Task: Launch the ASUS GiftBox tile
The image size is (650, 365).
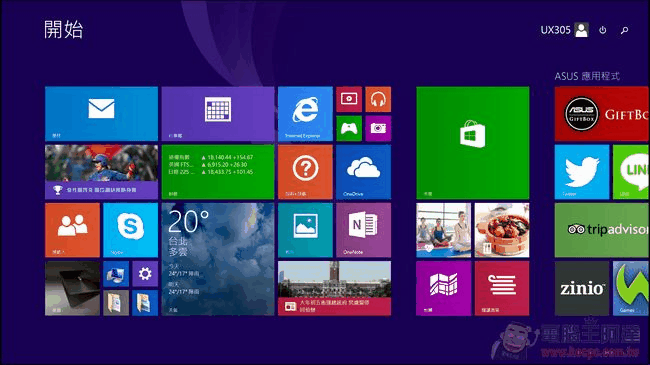Action: pos(602,114)
